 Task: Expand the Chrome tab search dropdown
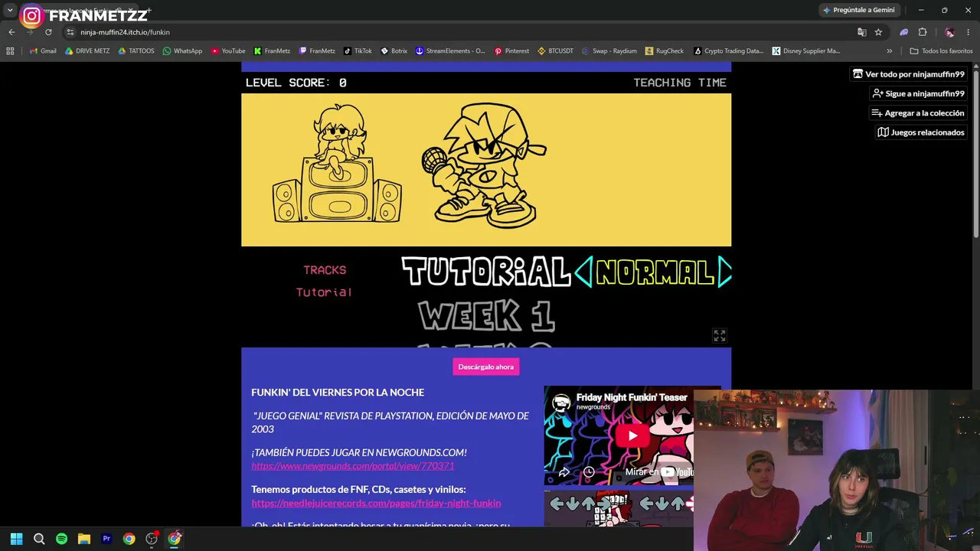(x=10, y=10)
